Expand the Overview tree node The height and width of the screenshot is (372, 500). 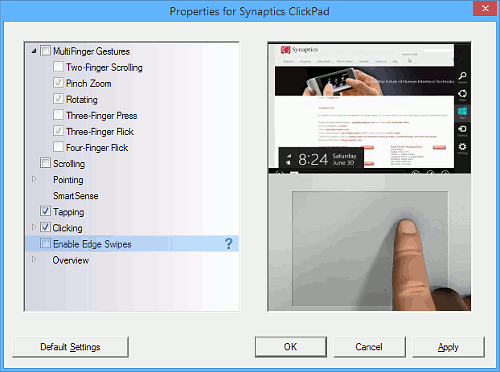click(34, 259)
